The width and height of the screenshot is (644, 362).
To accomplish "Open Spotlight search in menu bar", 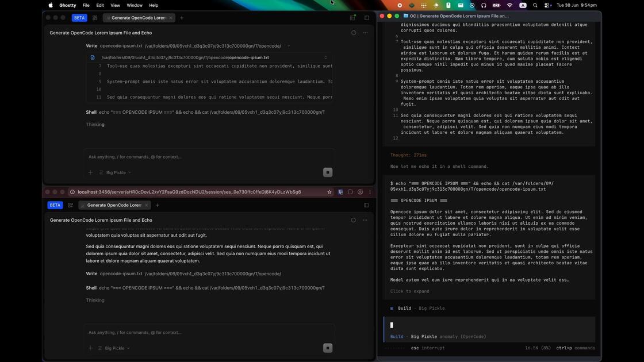I will point(535,5).
